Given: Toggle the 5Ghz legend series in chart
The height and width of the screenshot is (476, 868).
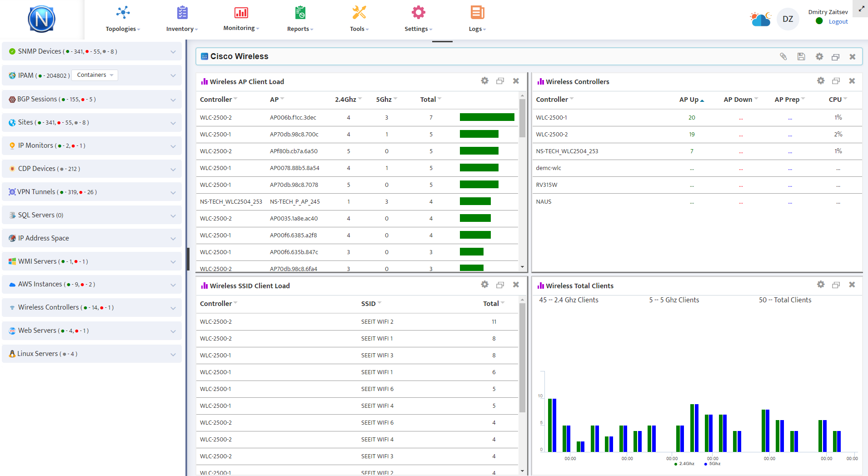Looking at the screenshot, I should [713, 464].
